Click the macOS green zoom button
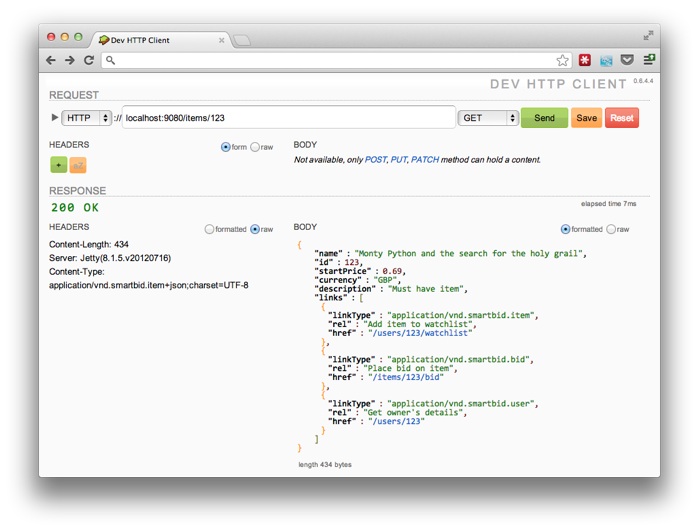Screen dimensions: 699x531 click(x=78, y=37)
